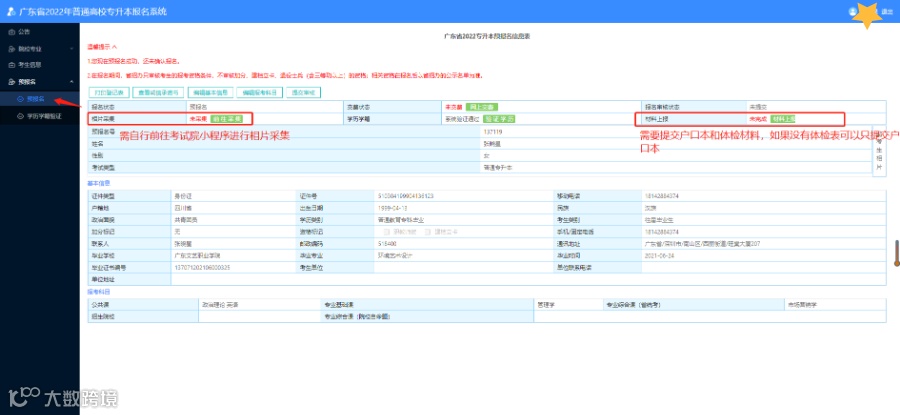Click certificate number 137071202106000325
This screenshot has height=415, width=900.
pos(202,267)
